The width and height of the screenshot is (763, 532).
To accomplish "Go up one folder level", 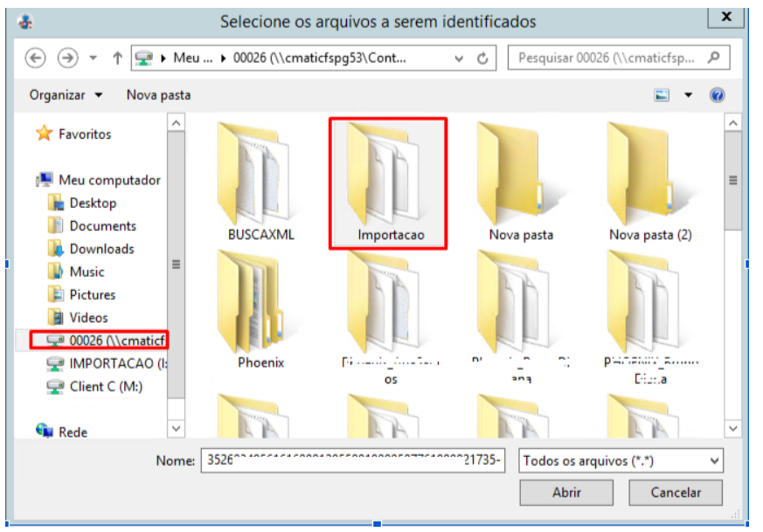I will tap(117, 59).
